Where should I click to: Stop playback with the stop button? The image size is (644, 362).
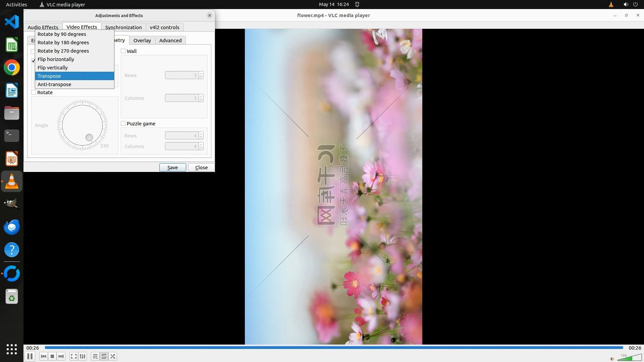coord(52,356)
